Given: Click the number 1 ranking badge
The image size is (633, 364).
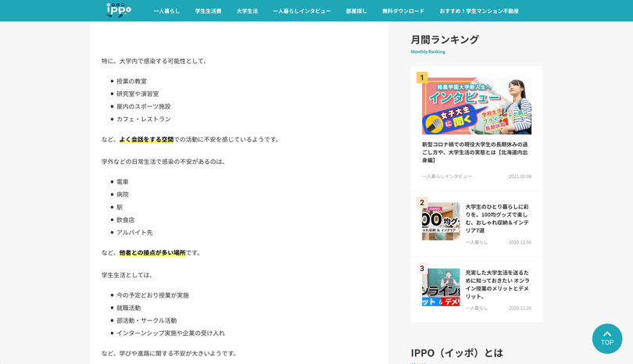Looking at the screenshot, I should coord(422,77).
